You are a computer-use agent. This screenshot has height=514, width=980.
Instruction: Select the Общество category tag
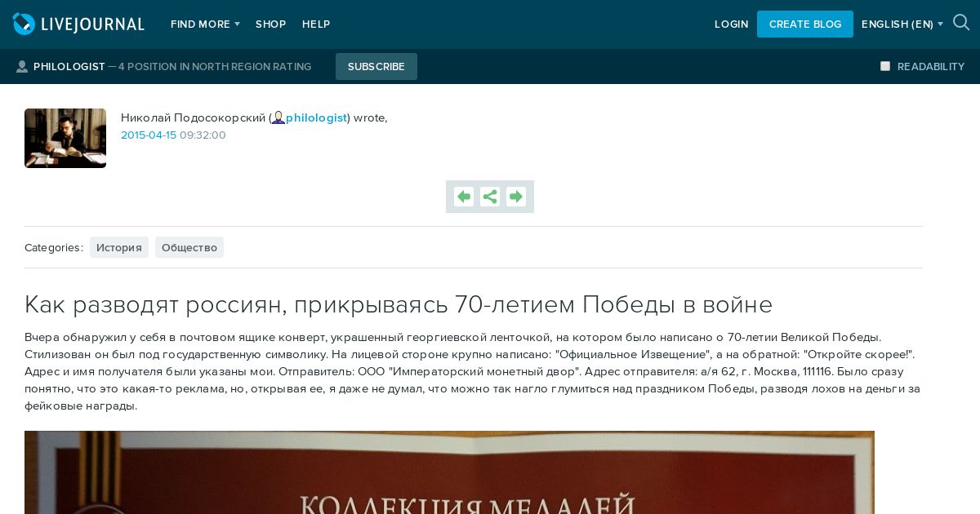[189, 247]
